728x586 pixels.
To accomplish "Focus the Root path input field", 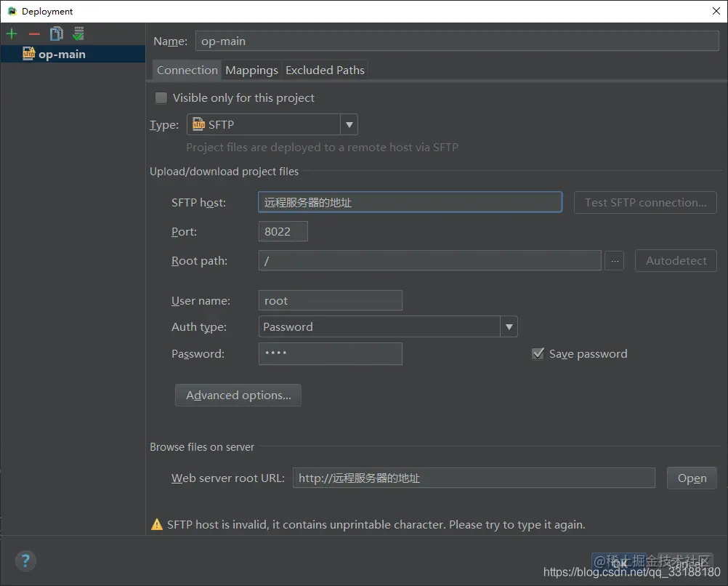I will pyautogui.click(x=430, y=261).
